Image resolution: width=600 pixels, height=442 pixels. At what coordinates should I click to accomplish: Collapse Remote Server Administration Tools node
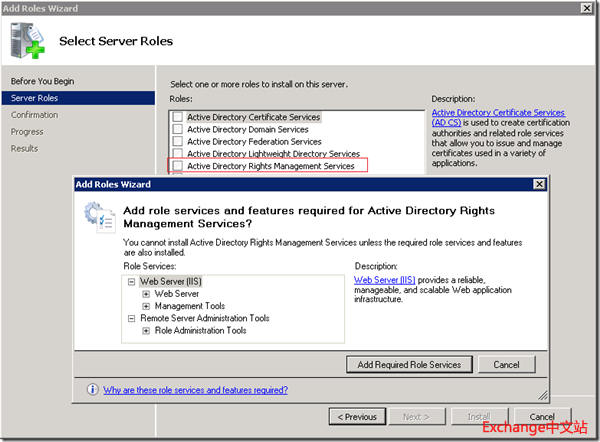pyautogui.click(x=132, y=318)
